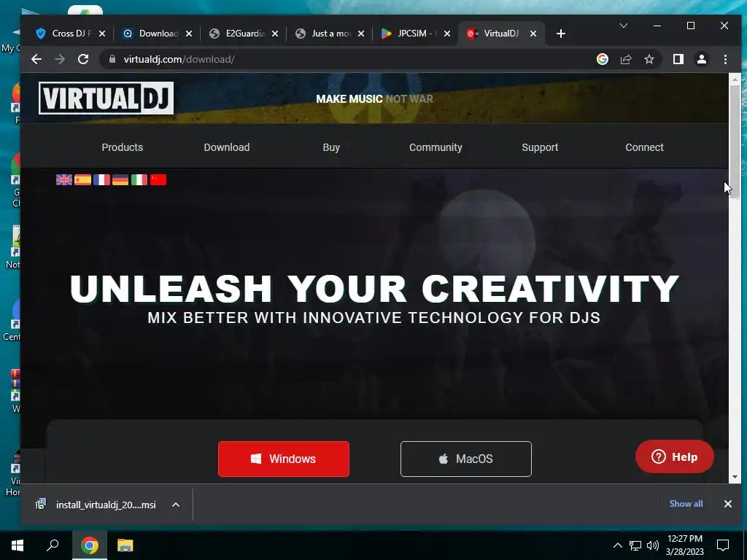Open the install_virtualdj msi download

96,505
